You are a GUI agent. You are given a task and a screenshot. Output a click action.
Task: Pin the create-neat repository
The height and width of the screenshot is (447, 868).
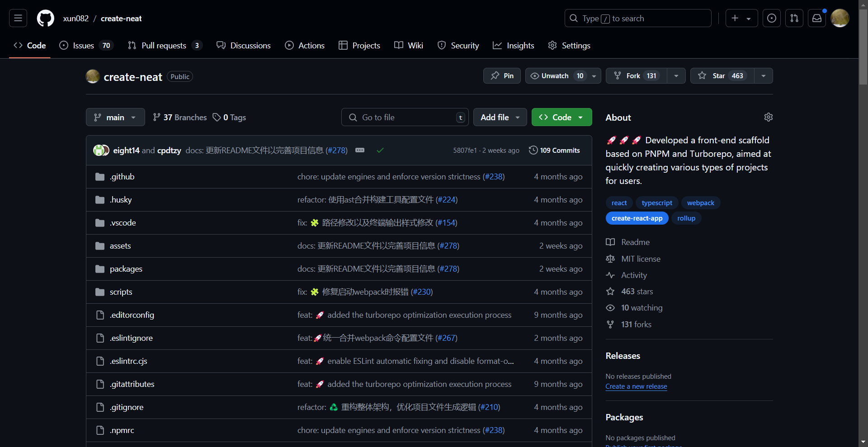point(502,75)
